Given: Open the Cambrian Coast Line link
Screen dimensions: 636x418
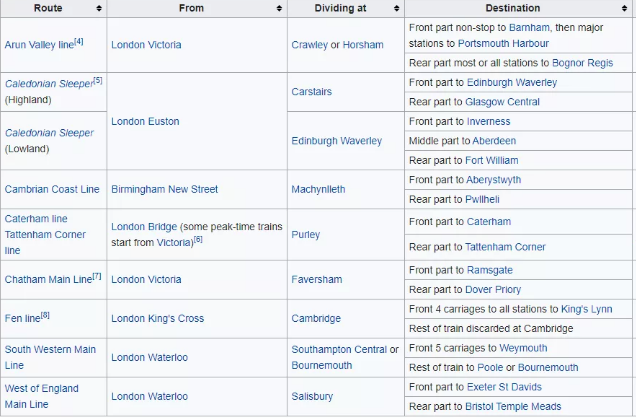Looking at the screenshot, I should click(52, 189).
